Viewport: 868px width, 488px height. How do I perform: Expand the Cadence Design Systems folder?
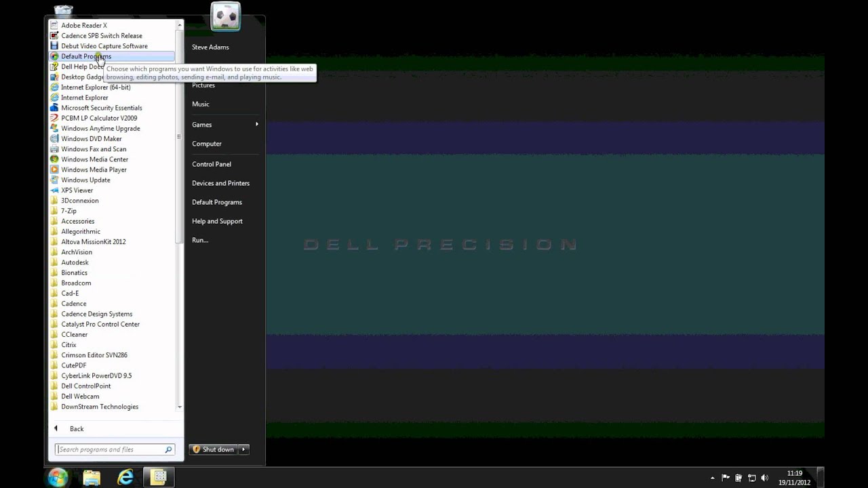pos(96,314)
